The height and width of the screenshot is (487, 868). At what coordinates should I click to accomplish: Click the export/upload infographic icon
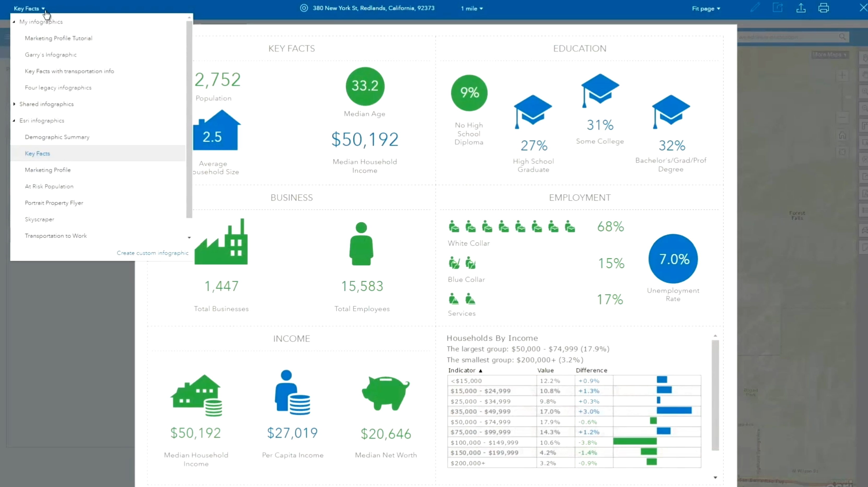(x=801, y=8)
